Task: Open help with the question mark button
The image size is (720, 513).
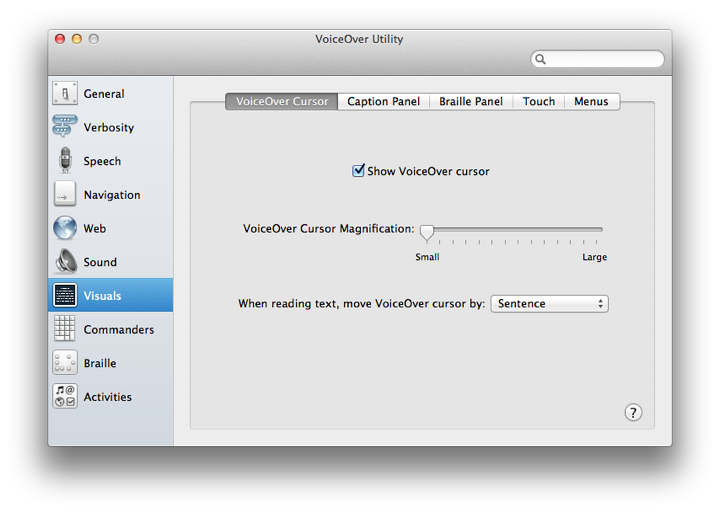Action: (x=633, y=412)
